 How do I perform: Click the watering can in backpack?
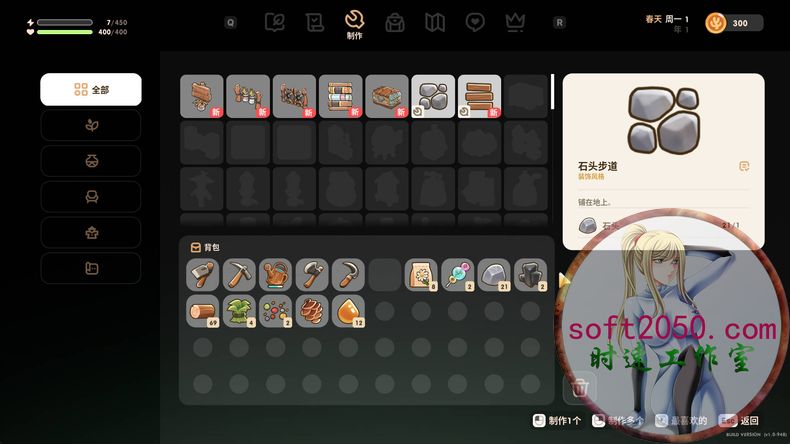coord(275,275)
